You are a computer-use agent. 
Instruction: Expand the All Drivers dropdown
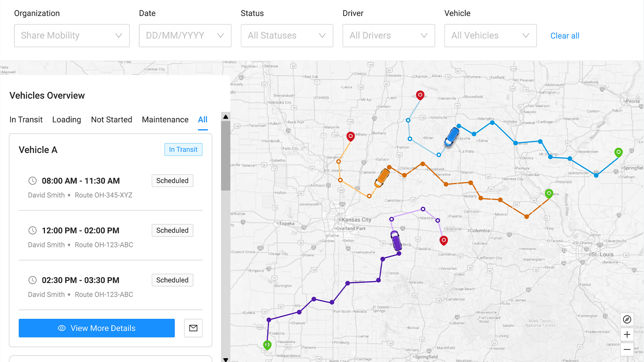(x=388, y=36)
